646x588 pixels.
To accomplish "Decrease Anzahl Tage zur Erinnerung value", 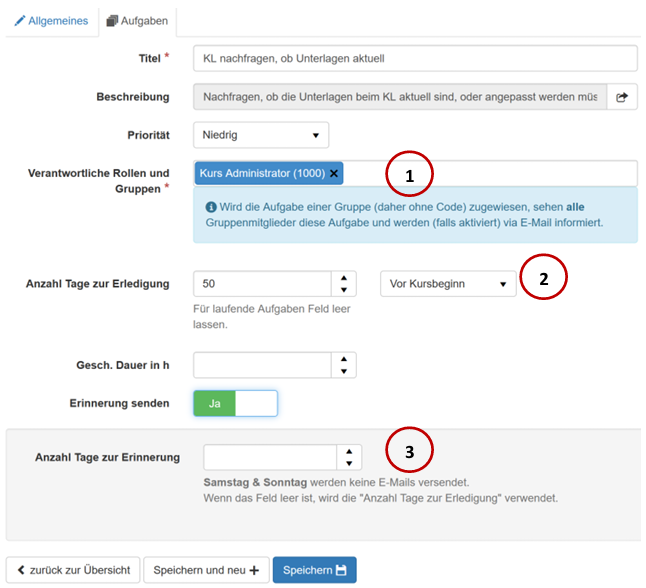I will [x=349, y=464].
